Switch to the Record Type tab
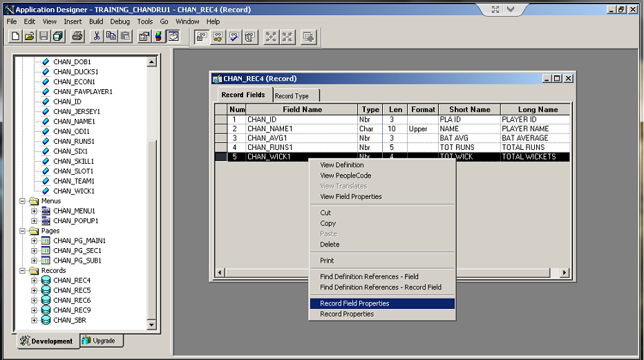This screenshot has width=644, height=360. (x=296, y=95)
